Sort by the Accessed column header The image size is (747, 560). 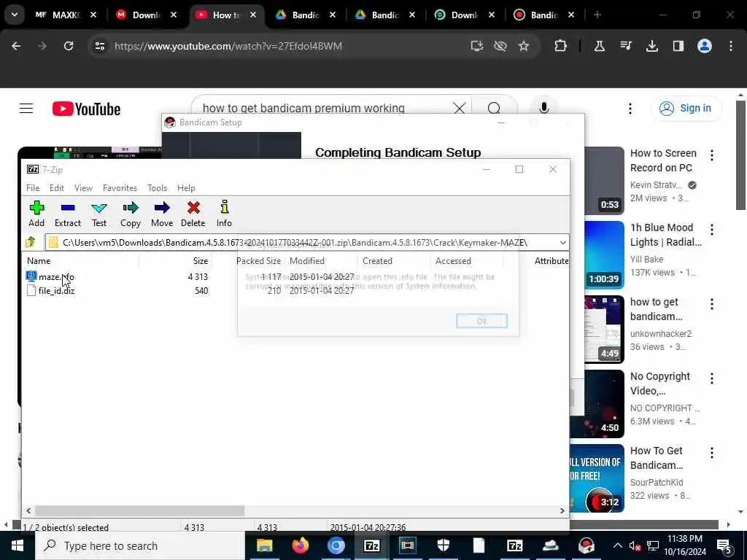point(453,261)
